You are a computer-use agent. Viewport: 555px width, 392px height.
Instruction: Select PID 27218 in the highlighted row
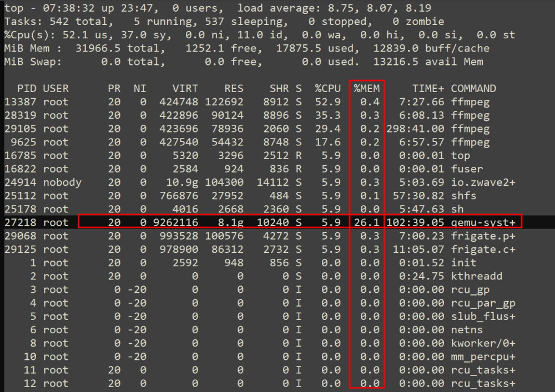point(20,222)
